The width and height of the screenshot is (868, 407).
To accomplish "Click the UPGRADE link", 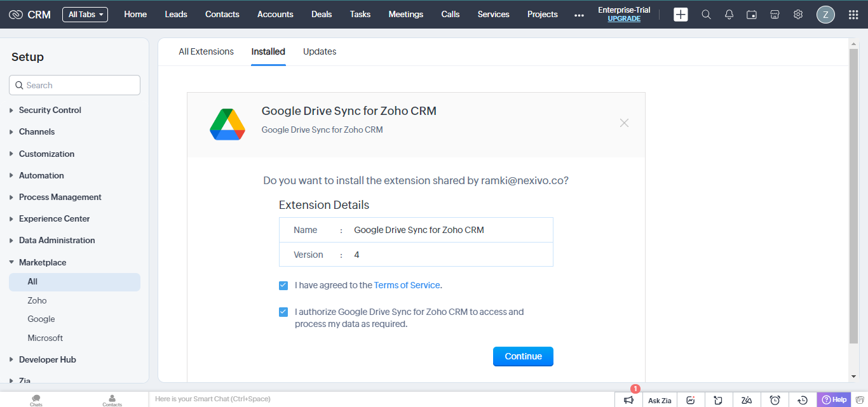I will 624,19.
